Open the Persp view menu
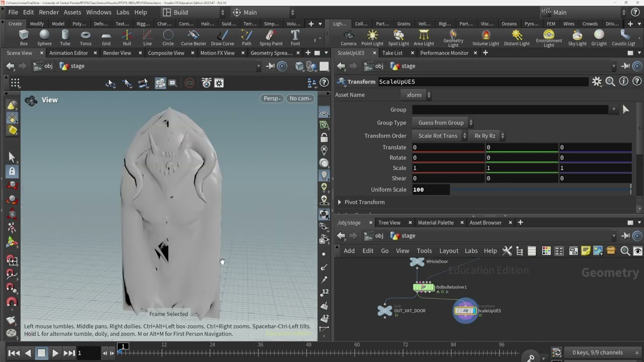Screen dimensions: 644x362 point(272,99)
